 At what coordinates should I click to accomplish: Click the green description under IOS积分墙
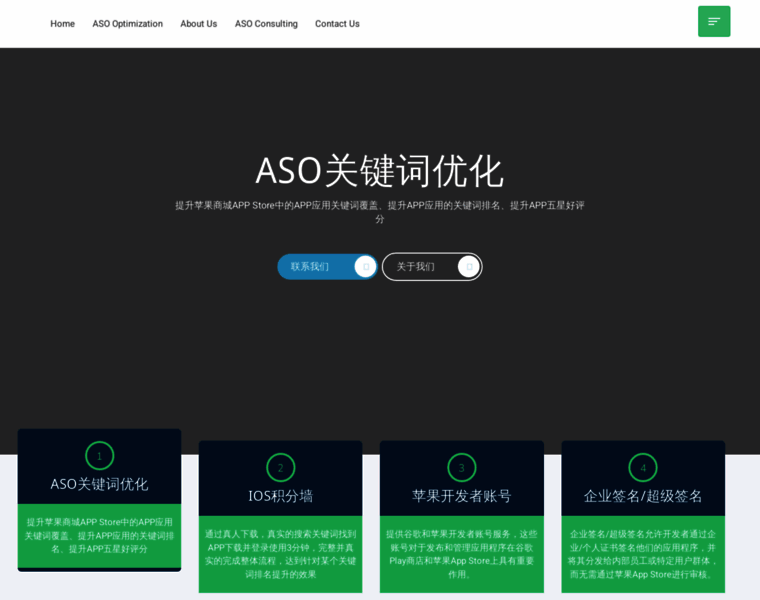point(280,554)
